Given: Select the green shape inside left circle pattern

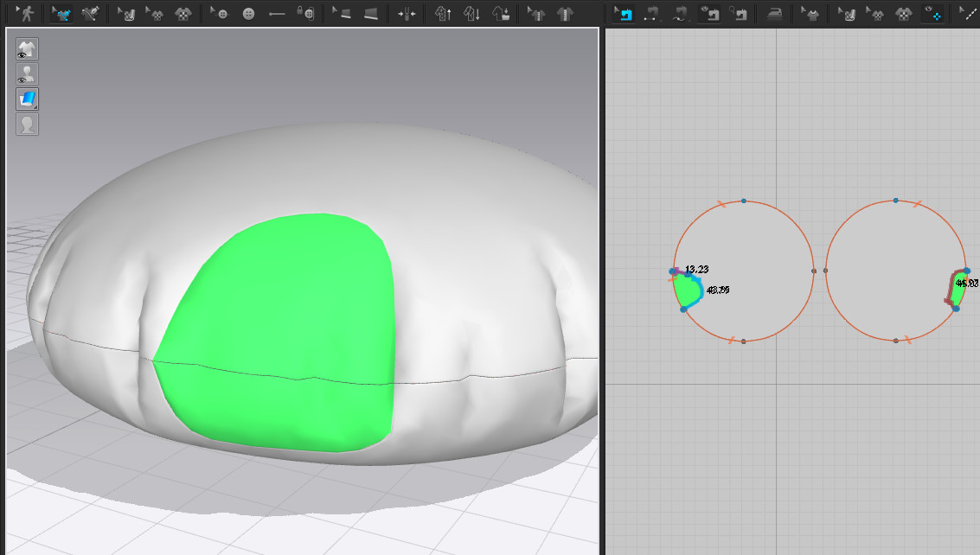Looking at the screenshot, I should click(687, 291).
